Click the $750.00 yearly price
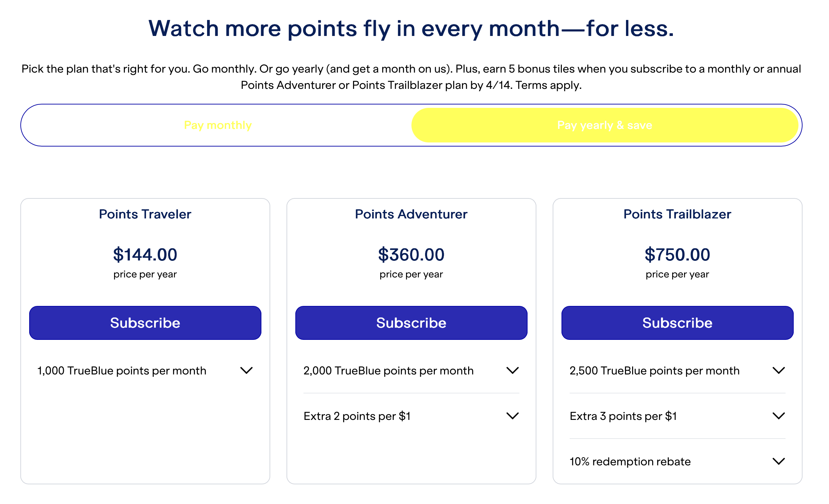 [677, 254]
